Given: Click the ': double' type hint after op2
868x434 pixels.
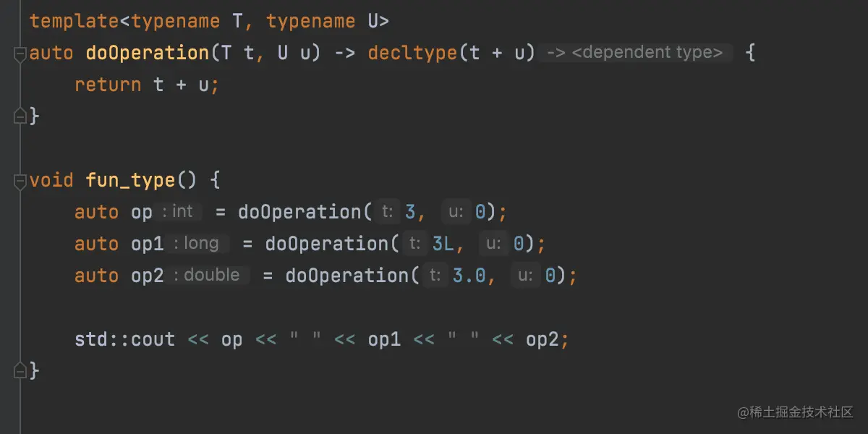Looking at the screenshot, I should [207, 276].
